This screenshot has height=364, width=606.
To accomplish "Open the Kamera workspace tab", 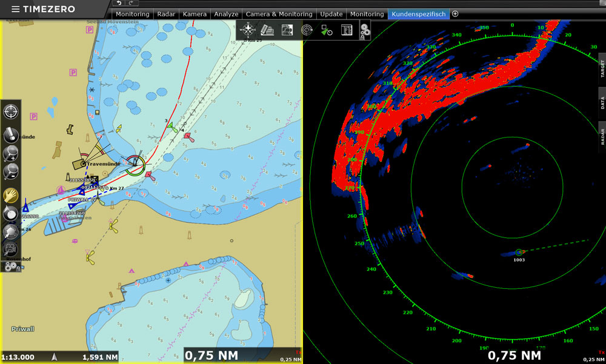I will tap(194, 14).
